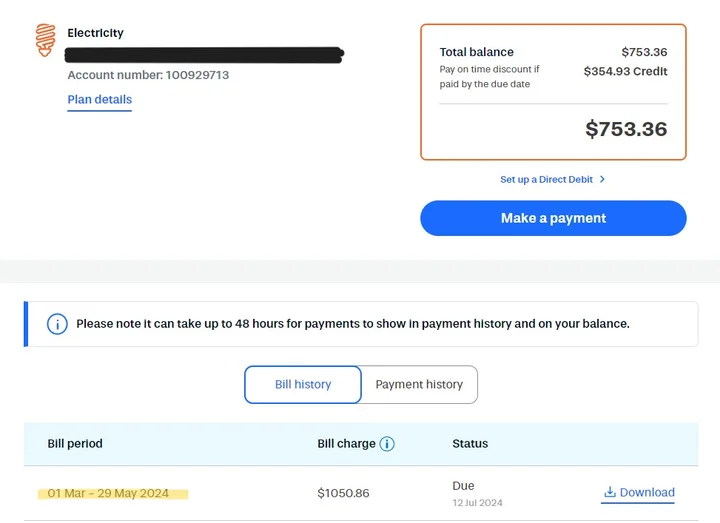Click the chevron next to Direct Debit
The image size is (720, 523).
tap(602, 180)
